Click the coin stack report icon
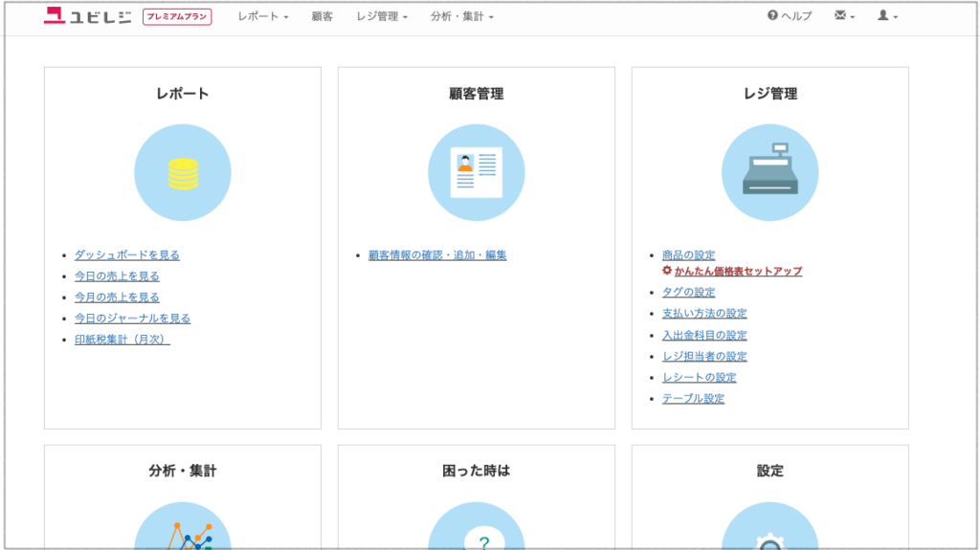The width and height of the screenshot is (980, 550). click(183, 172)
